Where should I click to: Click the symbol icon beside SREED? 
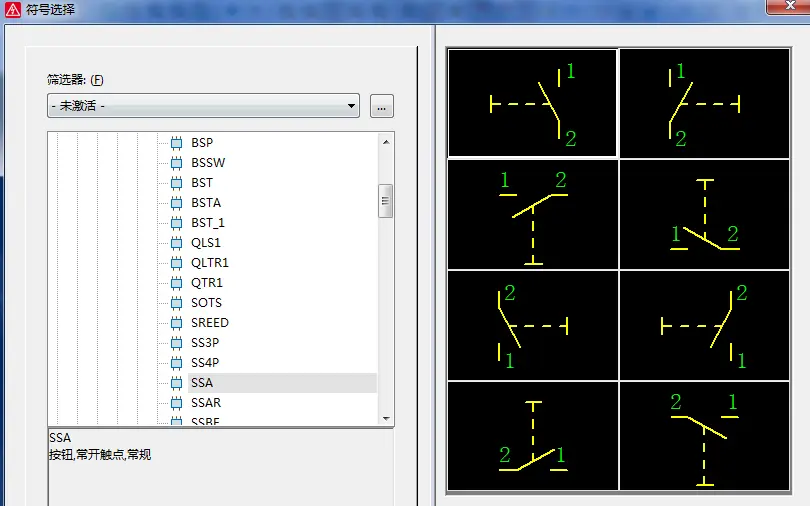pos(177,323)
